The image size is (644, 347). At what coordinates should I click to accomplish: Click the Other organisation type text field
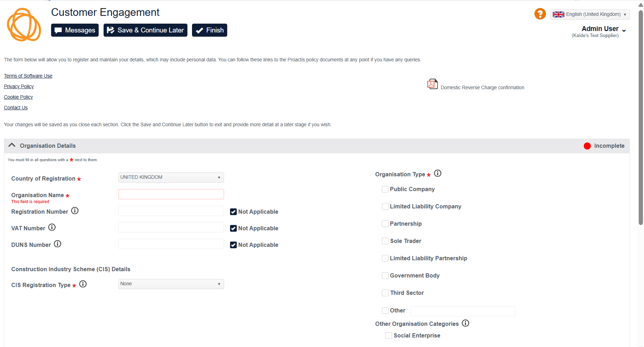[463, 311]
